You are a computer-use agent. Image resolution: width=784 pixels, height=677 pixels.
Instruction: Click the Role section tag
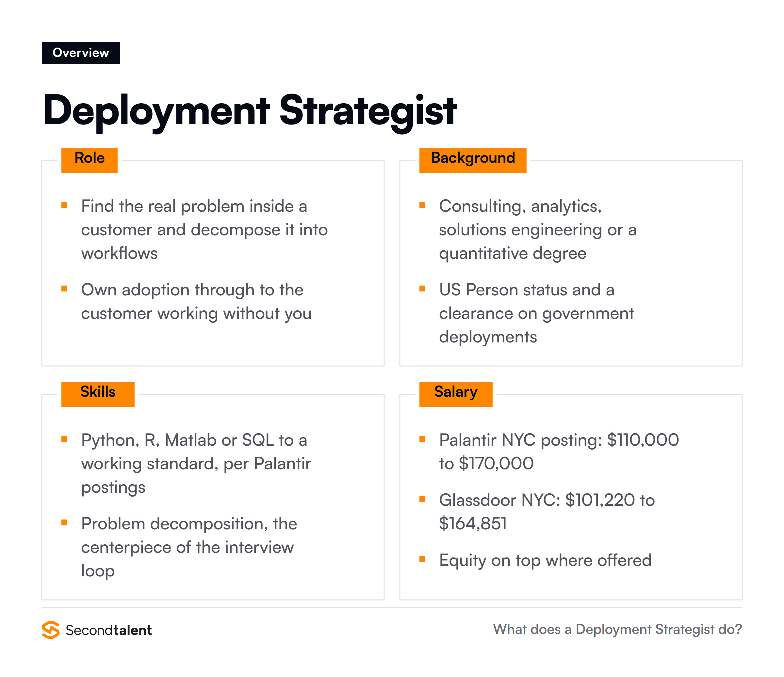(x=89, y=160)
